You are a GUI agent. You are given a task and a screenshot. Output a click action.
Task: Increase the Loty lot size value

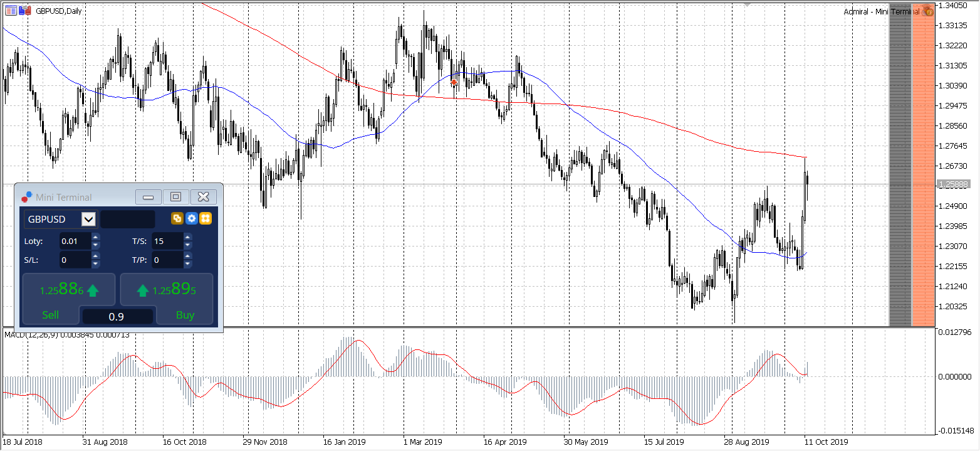pyautogui.click(x=95, y=237)
